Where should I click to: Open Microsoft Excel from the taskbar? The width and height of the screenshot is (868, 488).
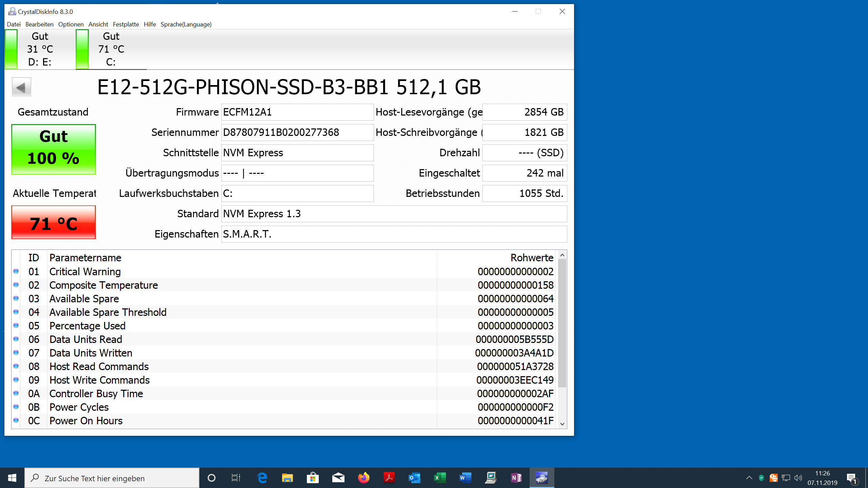click(440, 478)
